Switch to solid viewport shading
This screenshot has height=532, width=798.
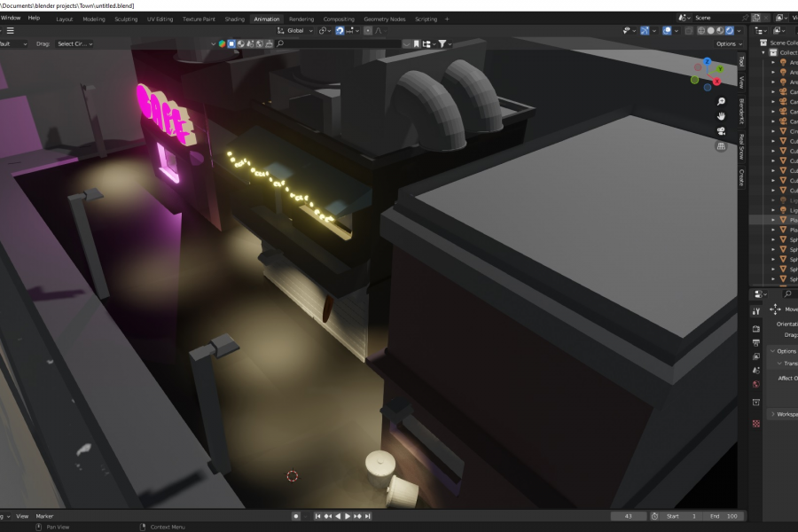coord(711,30)
